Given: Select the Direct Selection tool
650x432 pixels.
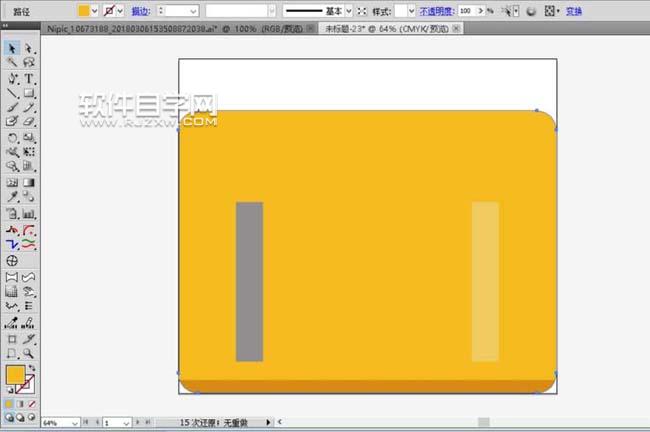Looking at the screenshot, I should click(x=29, y=47).
